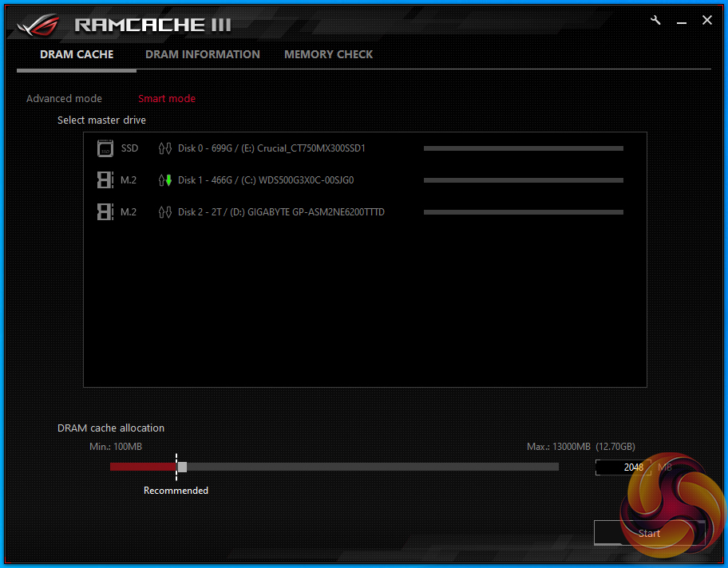Image resolution: width=728 pixels, height=568 pixels.
Task: Open the MEMORY CHECK tab
Action: [328, 54]
